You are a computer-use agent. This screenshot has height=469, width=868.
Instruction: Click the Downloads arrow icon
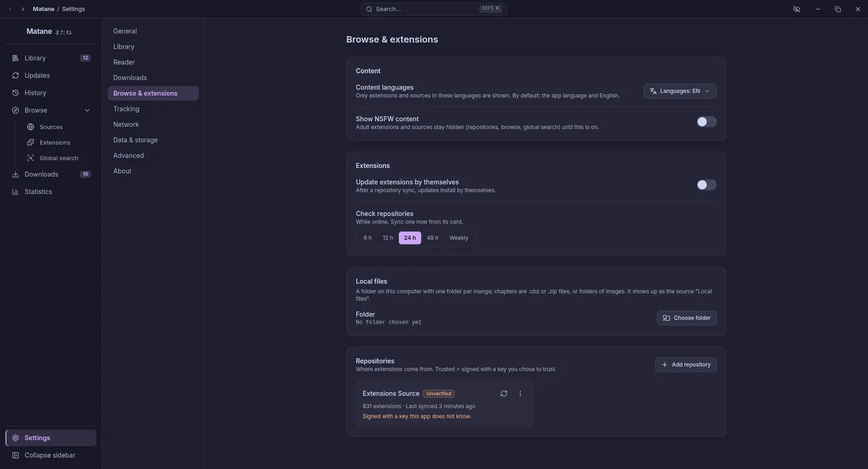click(x=16, y=174)
